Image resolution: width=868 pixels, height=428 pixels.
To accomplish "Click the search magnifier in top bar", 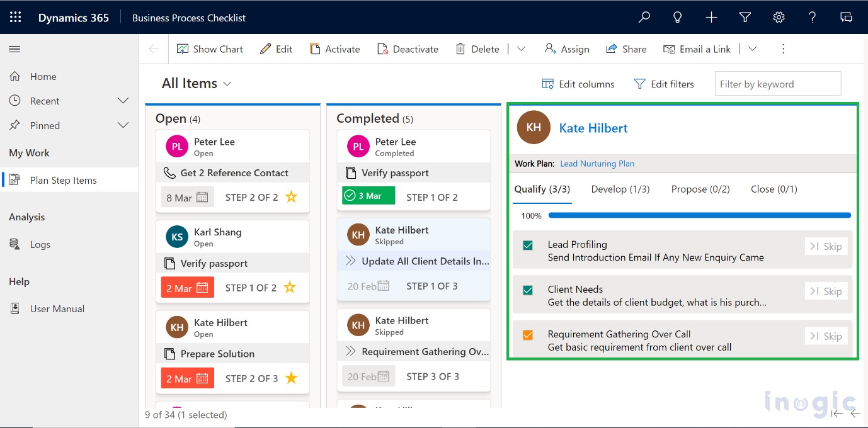I will click(644, 18).
